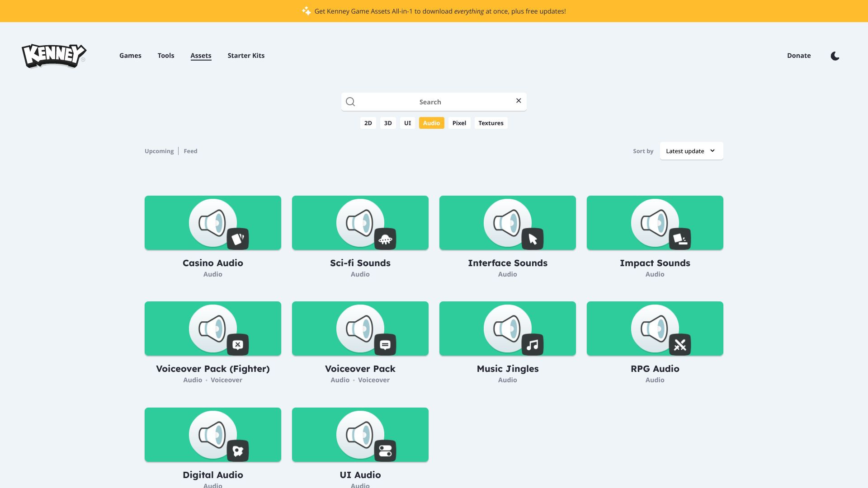The height and width of the screenshot is (488, 868).
Task: Open the Digital Audio card image
Action: click(x=213, y=435)
